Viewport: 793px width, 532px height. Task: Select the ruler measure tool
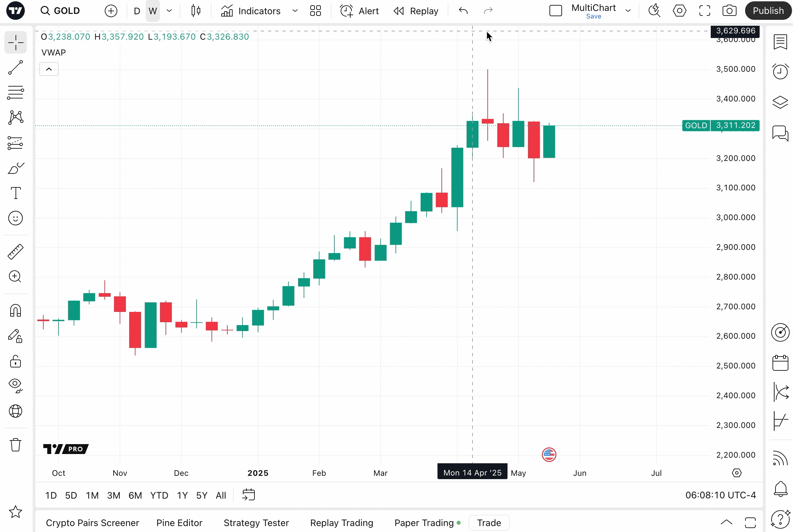16,252
